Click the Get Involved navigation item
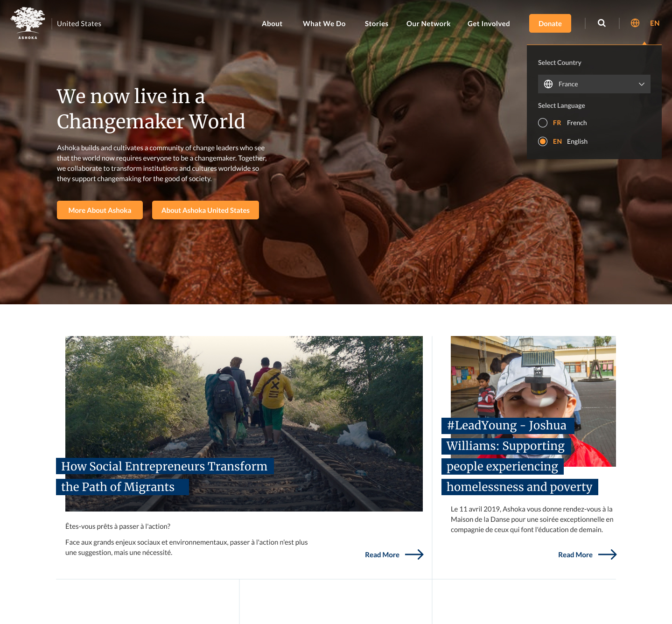The width and height of the screenshot is (672, 624). 489,23
